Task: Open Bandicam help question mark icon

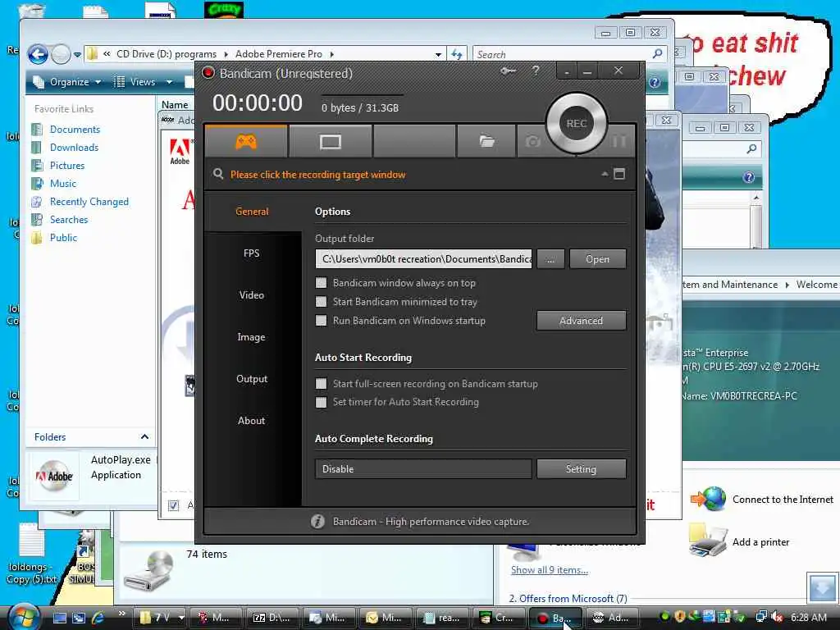Action: coord(535,71)
